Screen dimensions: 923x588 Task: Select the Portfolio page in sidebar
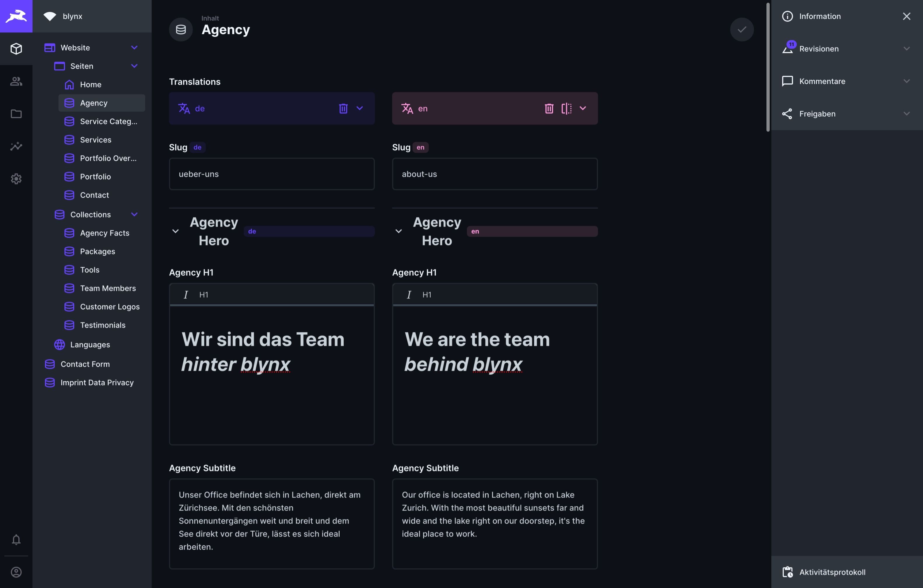click(95, 177)
